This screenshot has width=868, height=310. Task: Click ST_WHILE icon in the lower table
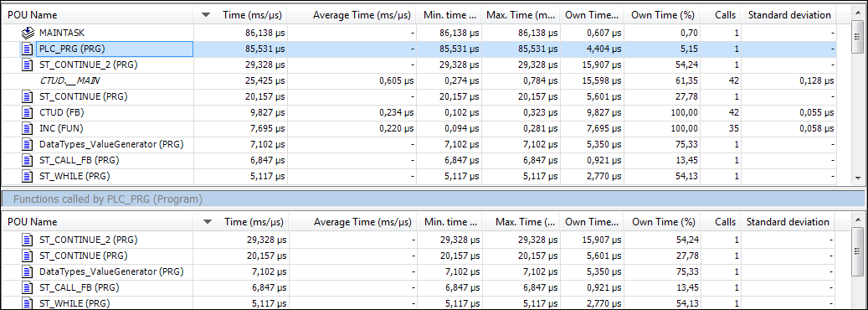[28, 303]
